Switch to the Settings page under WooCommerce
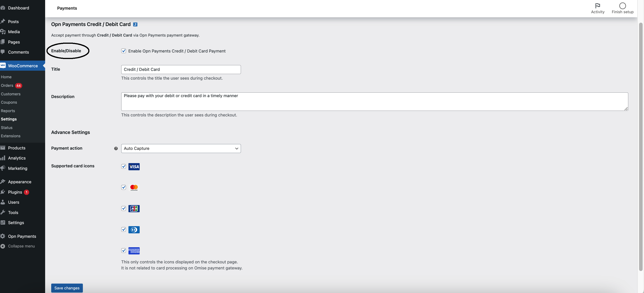The height and width of the screenshot is (293, 644). tap(9, 119)
